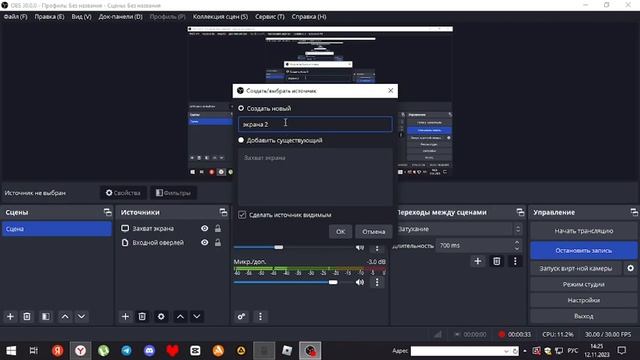Undock the Сцены panel icon
This screenshot has width=640, height=360.
[107, 212]
